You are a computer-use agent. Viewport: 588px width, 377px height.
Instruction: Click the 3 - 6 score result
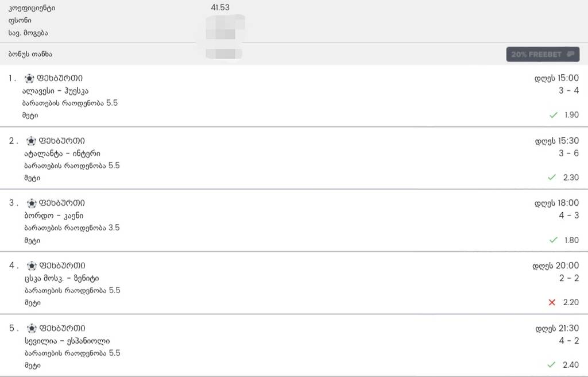coord(568,153)
